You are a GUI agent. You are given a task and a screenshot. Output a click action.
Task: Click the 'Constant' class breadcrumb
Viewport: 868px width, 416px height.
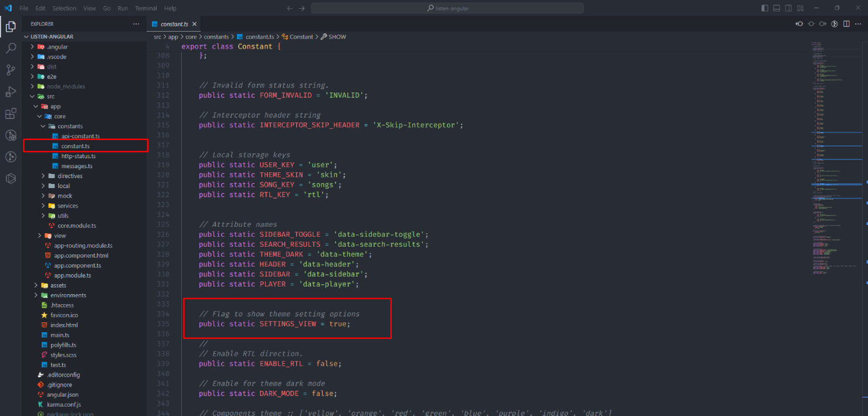coord(297,36)
